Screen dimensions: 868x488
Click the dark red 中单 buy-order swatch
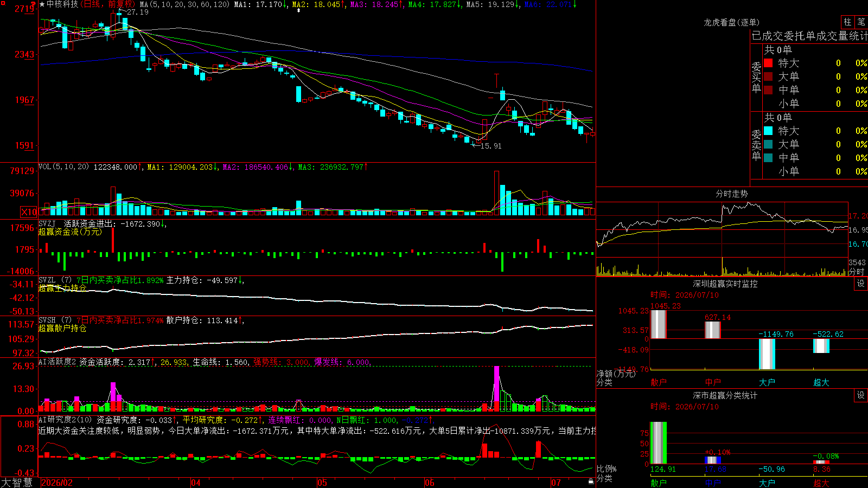(768, 89)
